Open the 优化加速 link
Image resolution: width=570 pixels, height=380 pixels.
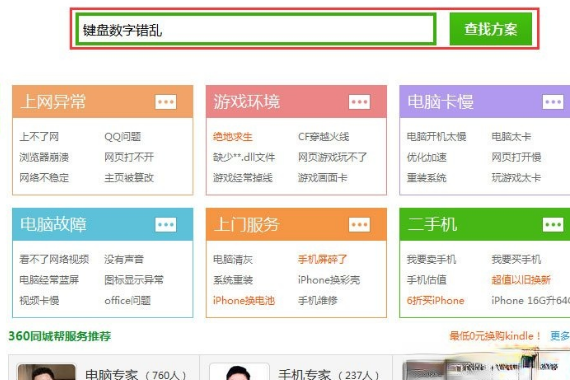pyautogui.click(x=426, y=157)
